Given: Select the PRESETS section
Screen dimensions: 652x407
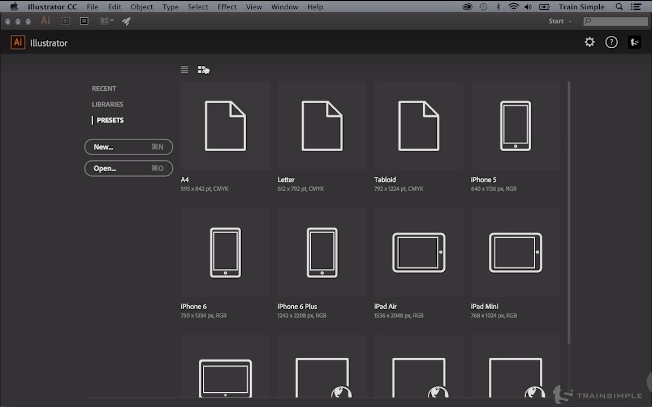Looking at the screenshot, I should pos(110,120).
